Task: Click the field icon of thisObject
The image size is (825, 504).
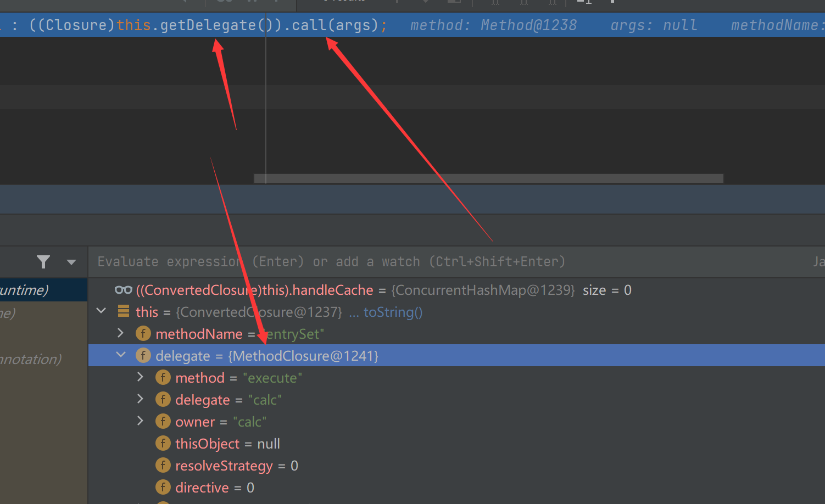Action: (x=163, y=444)
